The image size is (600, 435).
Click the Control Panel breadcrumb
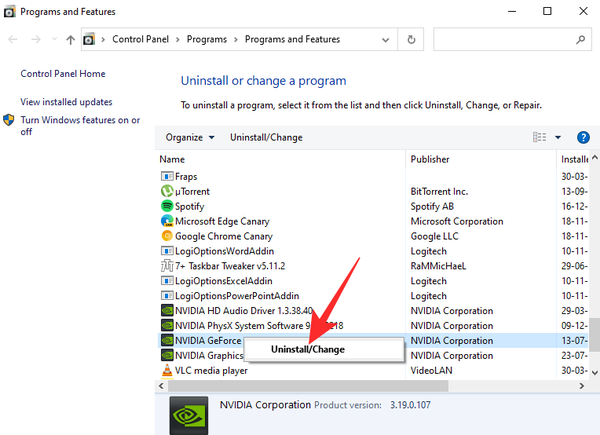tap(140, 39)
